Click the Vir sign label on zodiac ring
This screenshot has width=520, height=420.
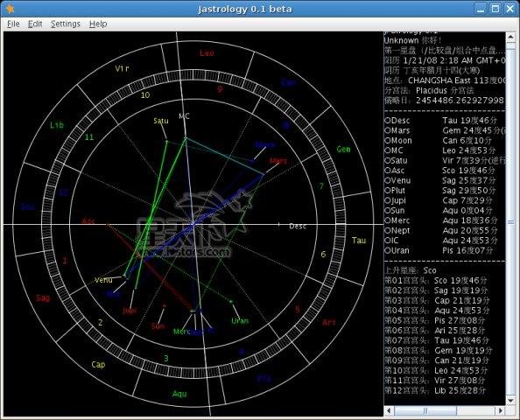coord(122,68)
